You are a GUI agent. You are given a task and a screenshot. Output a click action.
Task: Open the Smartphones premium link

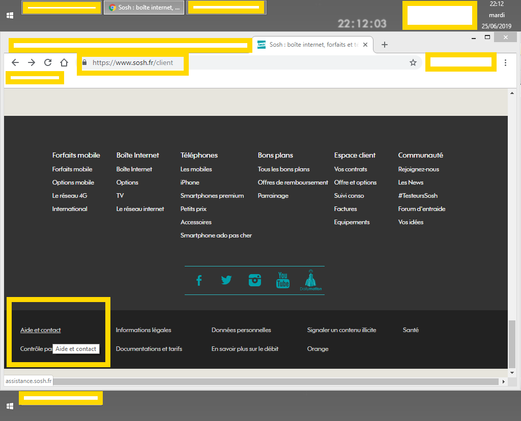pyautogui.click(x=212, y=196)
